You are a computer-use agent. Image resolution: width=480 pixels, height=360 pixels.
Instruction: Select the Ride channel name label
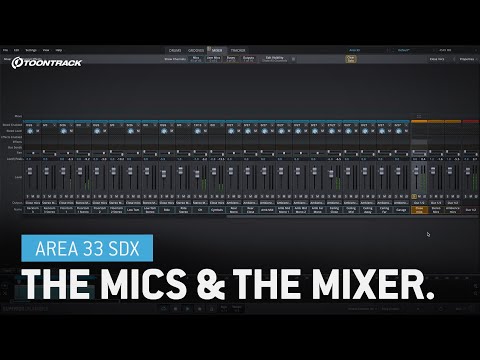coord(167,210)
